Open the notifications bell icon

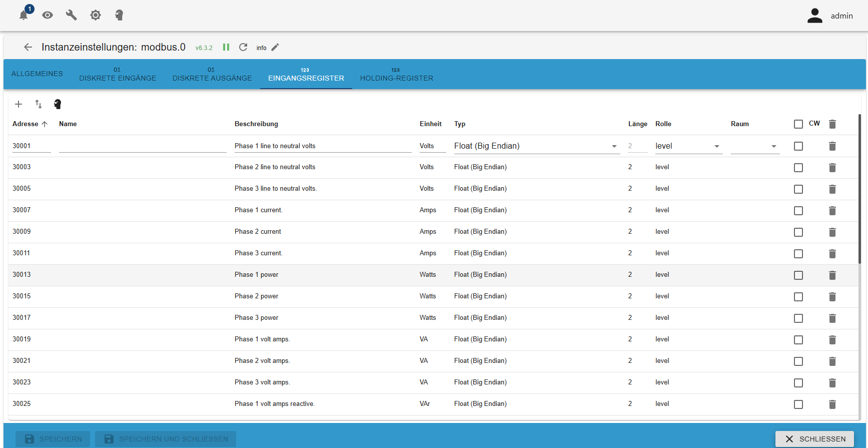point(24,15)
